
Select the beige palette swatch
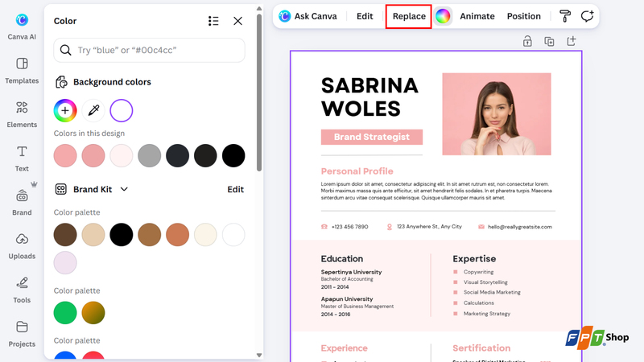point(93,234)
